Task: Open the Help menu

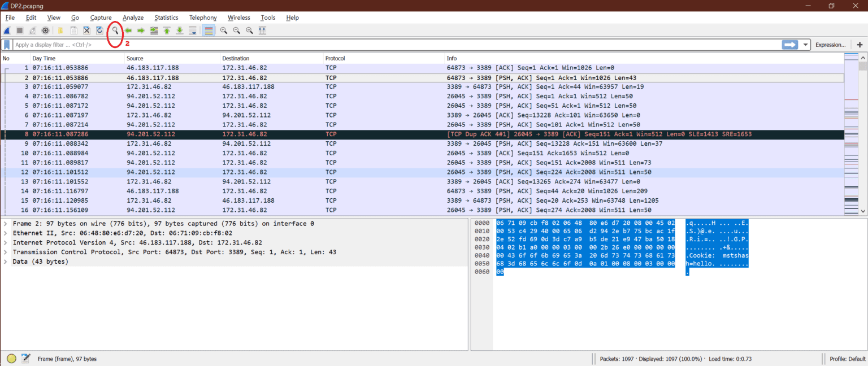Action: (x=292, y=18)
